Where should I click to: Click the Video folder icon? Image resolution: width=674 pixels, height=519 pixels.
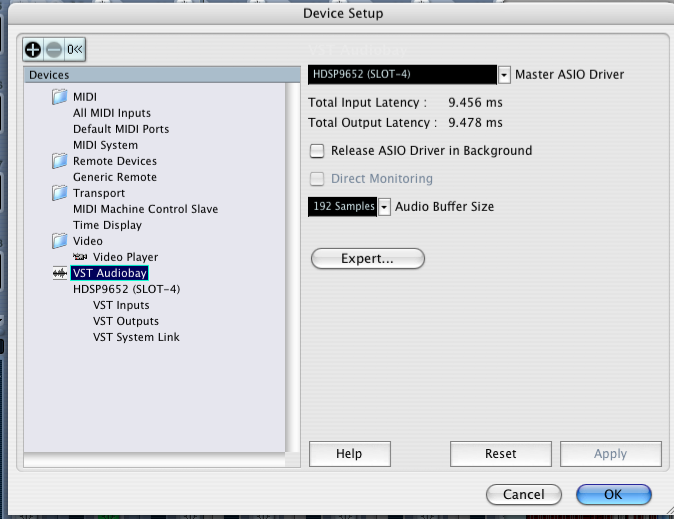60,241
